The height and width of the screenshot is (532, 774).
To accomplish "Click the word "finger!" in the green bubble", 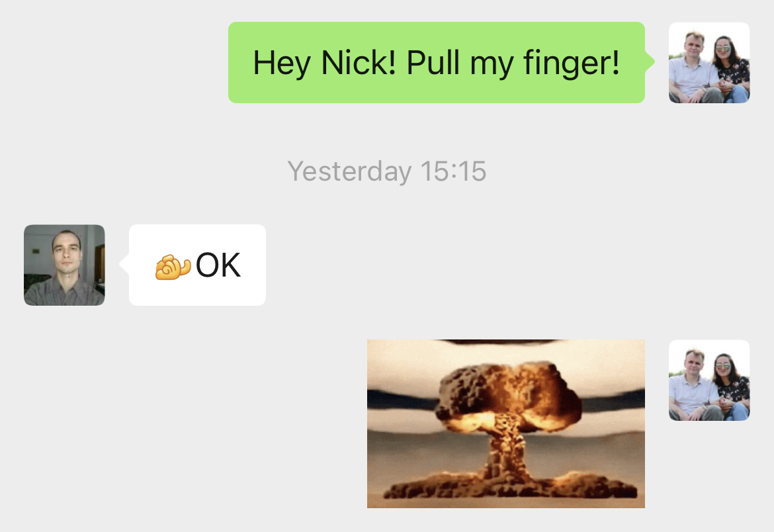I will click(571, 63).
